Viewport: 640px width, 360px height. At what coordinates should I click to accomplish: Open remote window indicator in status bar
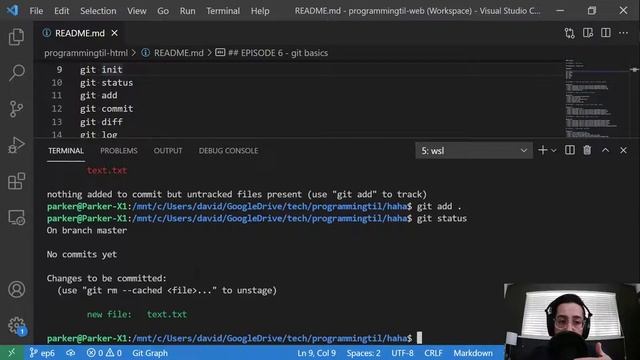(x=11, y=353)
